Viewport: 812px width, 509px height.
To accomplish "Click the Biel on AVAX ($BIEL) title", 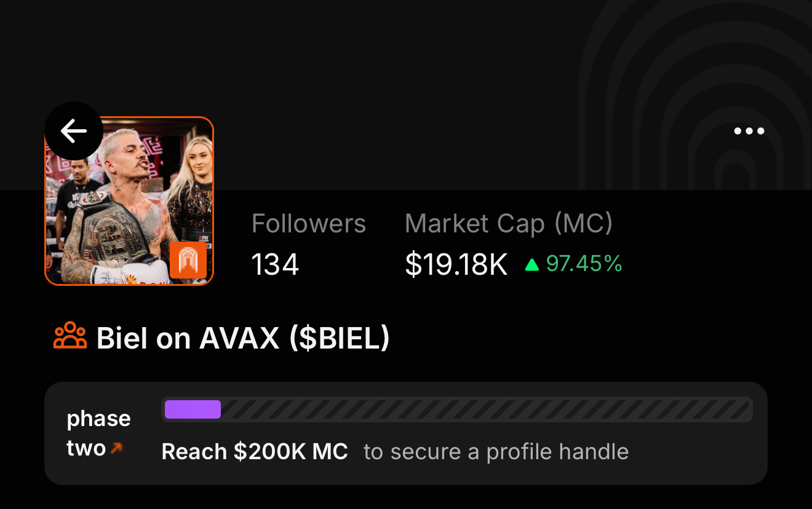I will click(243, 337).
